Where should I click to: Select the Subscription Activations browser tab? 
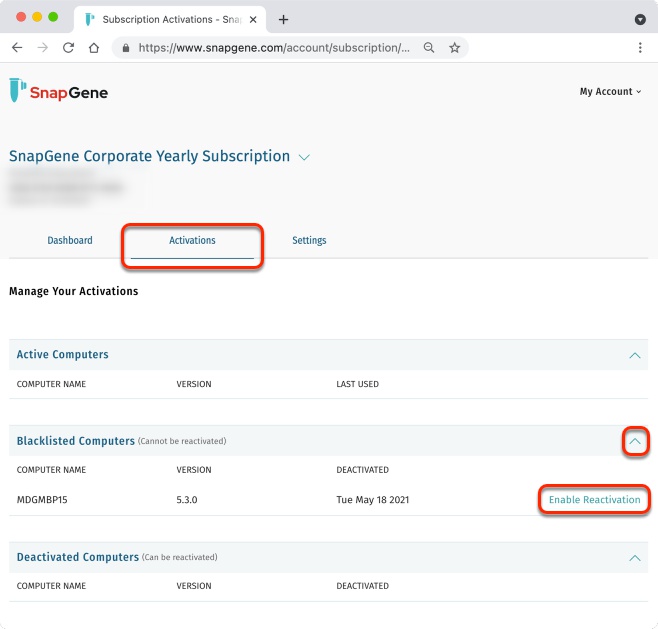pos(170,19)
